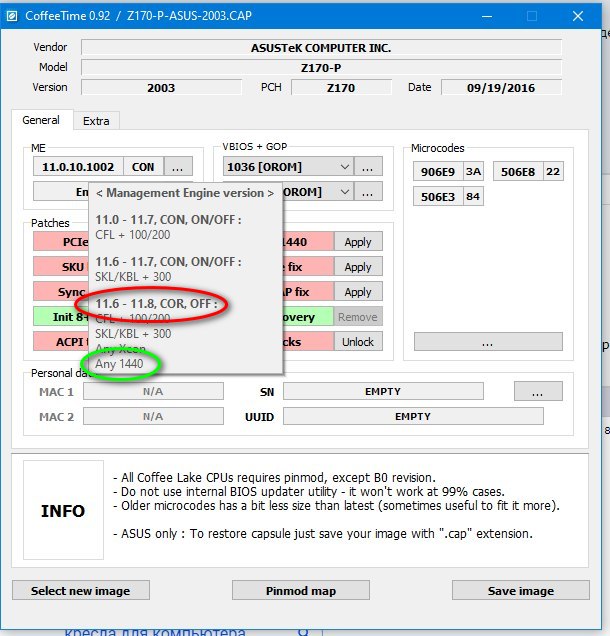610x636 pixels.
Task: Click the "..." button beside 1036 [OROM] dropdown
Action: (x=367, y=166)
